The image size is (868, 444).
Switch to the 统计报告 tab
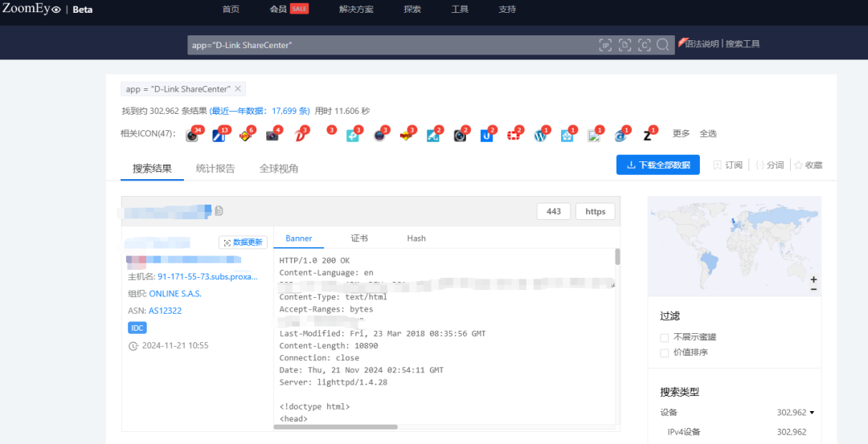pos(215,169)
